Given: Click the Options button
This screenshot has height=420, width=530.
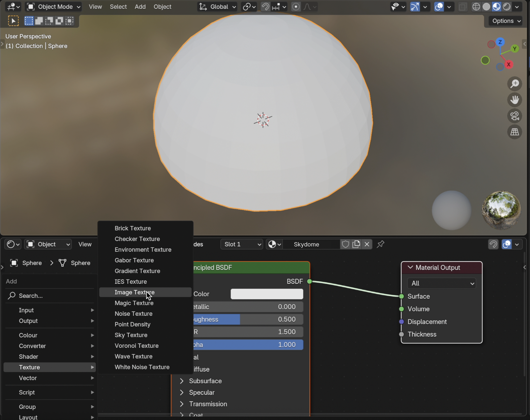Looking at the screenshot, I should point(506,21).
